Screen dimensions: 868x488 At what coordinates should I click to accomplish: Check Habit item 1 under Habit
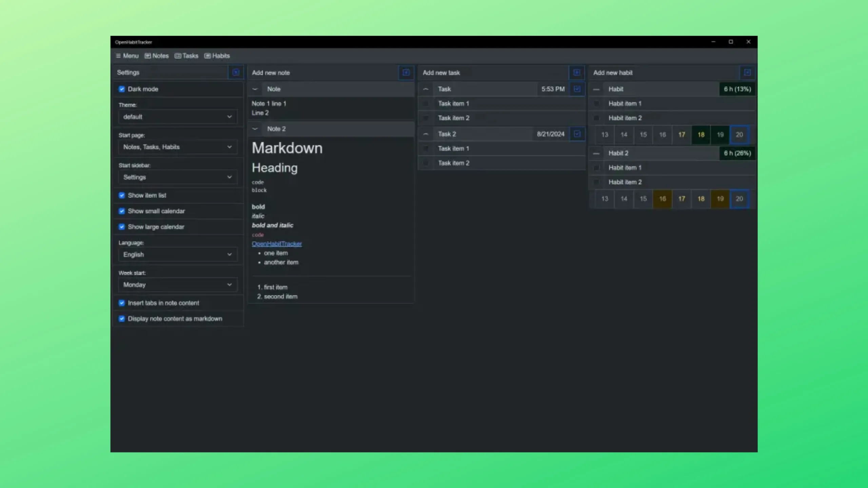pyautogui.click(x=596, y=104)
